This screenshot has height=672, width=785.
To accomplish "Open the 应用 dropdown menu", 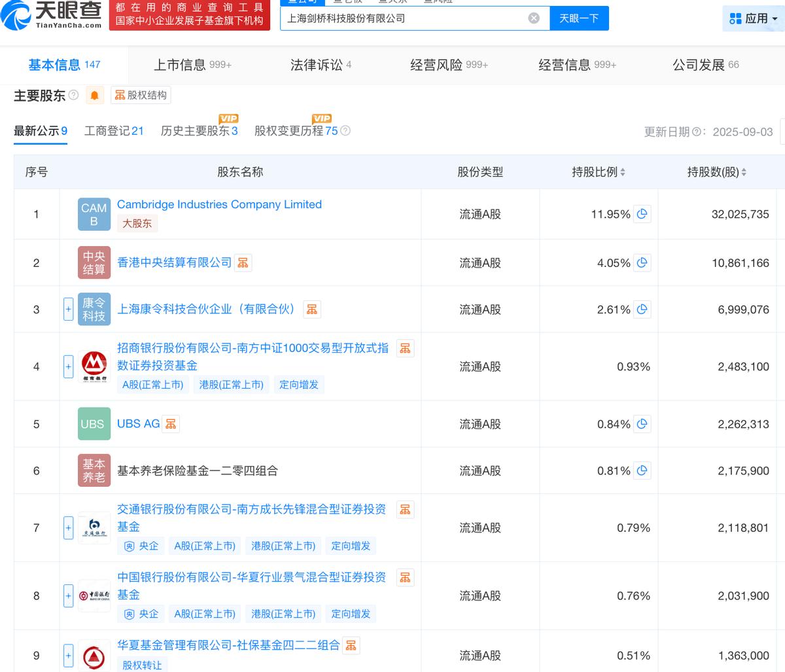I will click(x=754, y=18).
